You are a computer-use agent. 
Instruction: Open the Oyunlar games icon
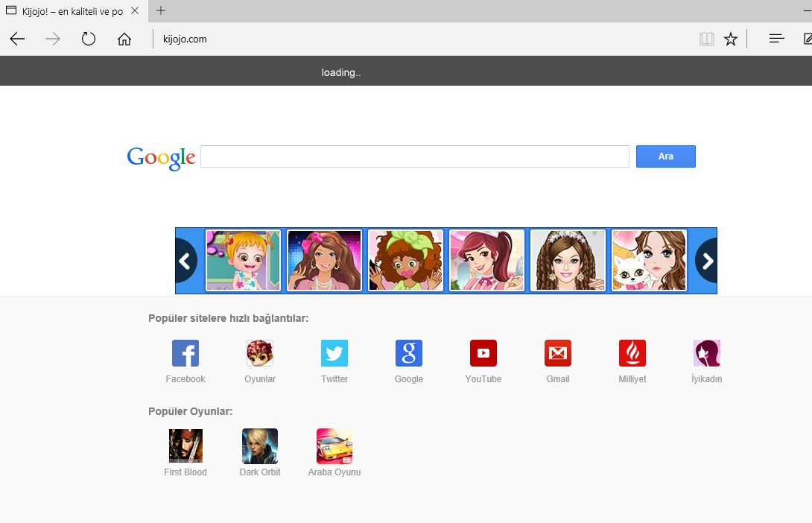coord(260,353)
